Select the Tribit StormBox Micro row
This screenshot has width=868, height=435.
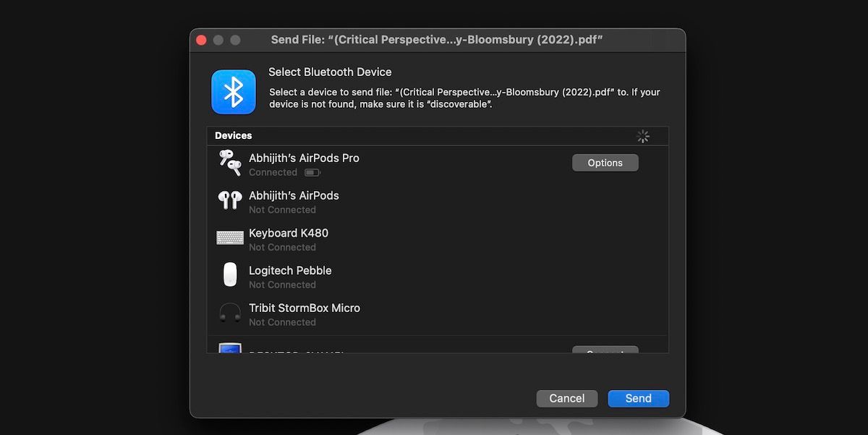(362, 313)
